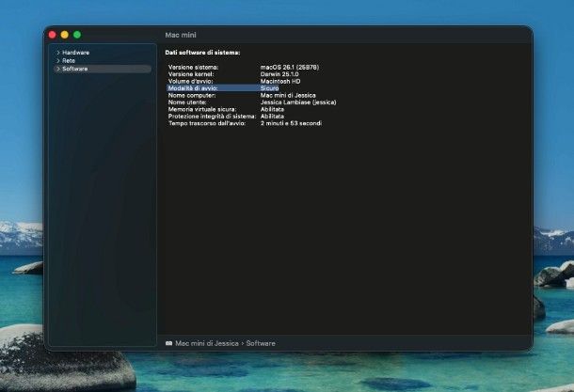
Task: Select Rete in the sidebar
Action: pyautogui.click(x=69, y=61)
